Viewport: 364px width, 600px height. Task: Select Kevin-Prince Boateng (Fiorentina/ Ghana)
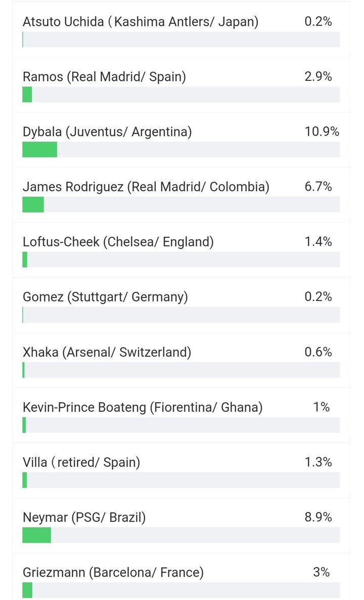pyautogui.click(x=143, y=407)
